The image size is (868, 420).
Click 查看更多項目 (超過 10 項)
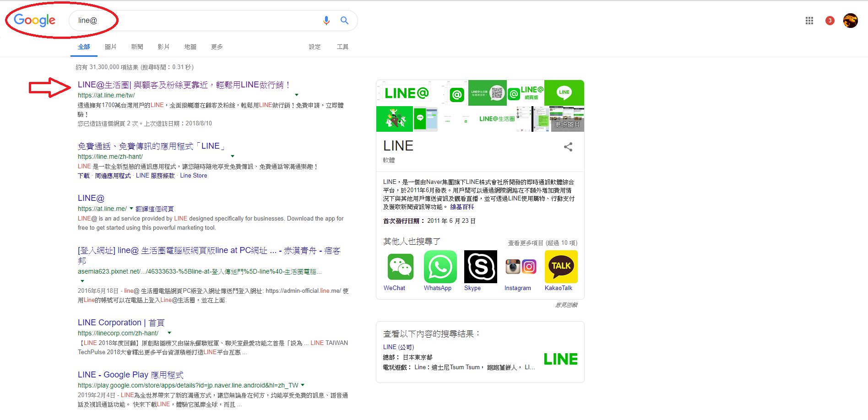(x=542, y=243)
